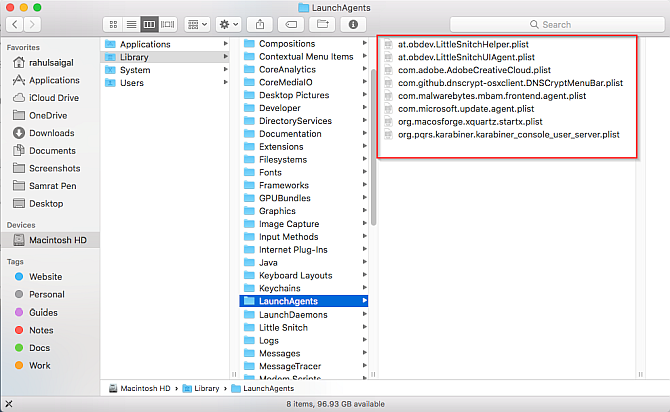Expand arrow next to Keychains folder
This screenshot has height=412, width=670.
click(x=364, y=288)
